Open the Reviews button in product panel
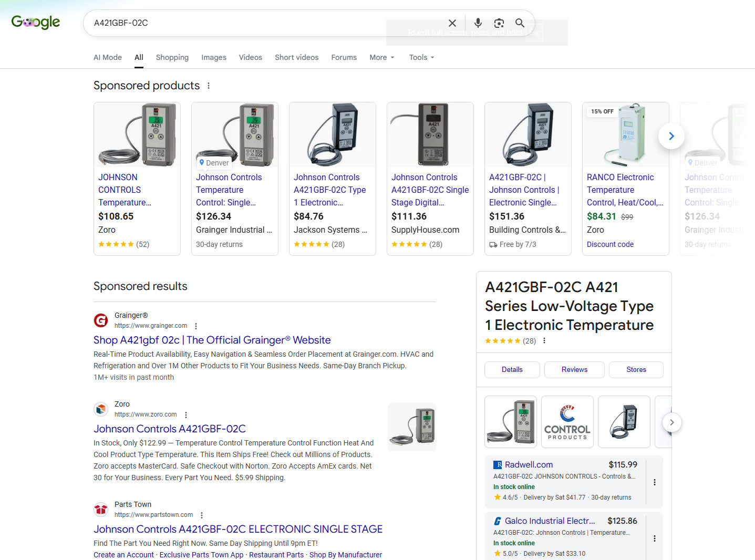The image size is (755, 560). tap(574, 370)
